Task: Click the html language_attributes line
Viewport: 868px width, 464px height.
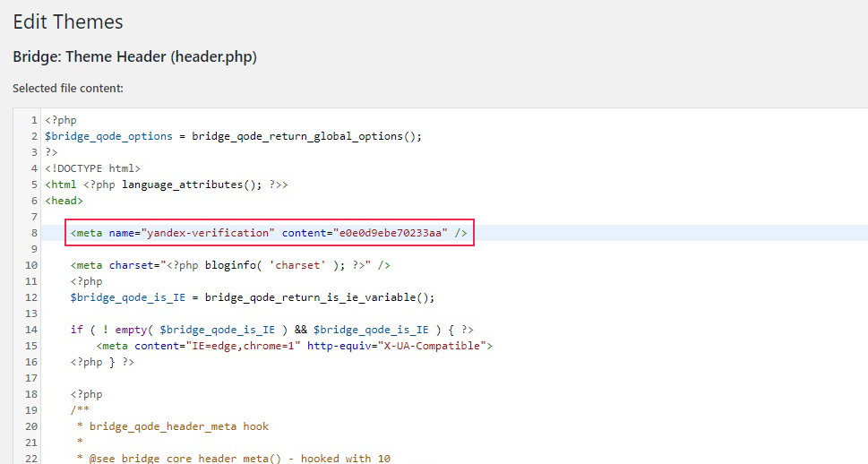Action: (x=167, y=185)
